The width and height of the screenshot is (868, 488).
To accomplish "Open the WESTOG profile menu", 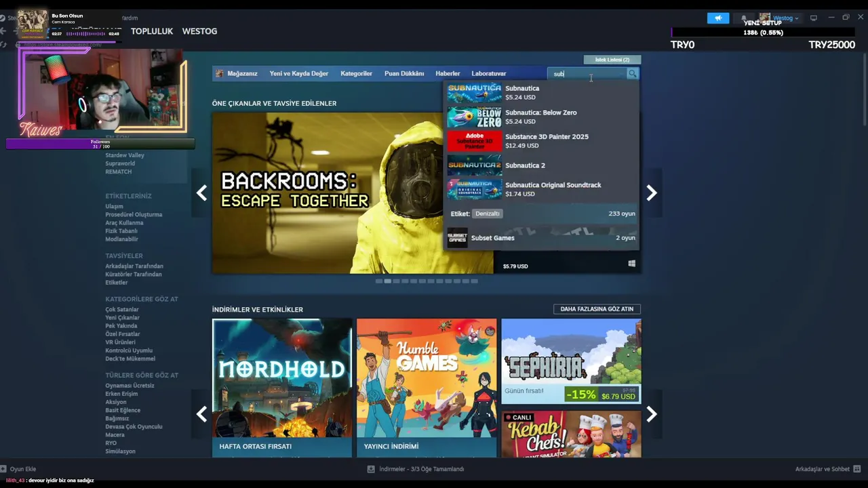I will [x=199, y=31].
